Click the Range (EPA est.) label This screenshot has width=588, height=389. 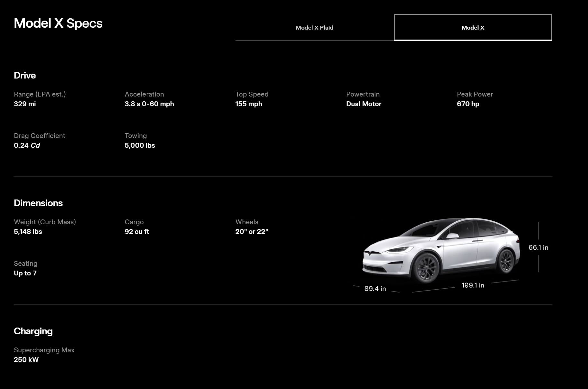(x=40, y=94)
